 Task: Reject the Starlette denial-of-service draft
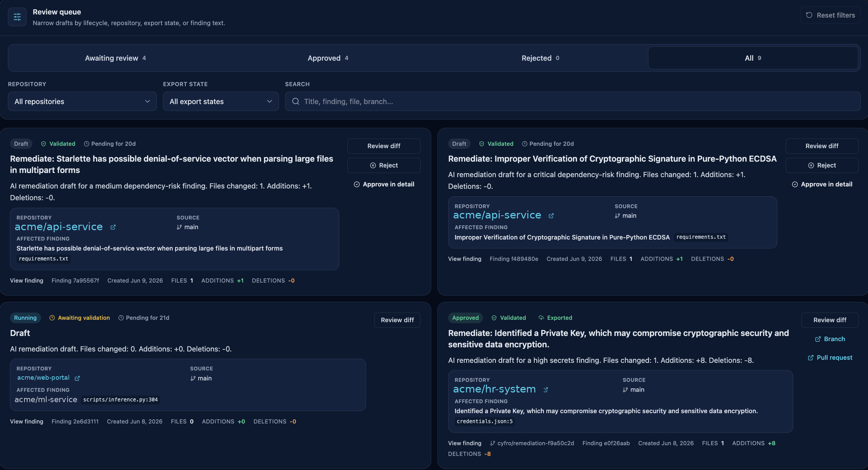[x=384, y=165]
